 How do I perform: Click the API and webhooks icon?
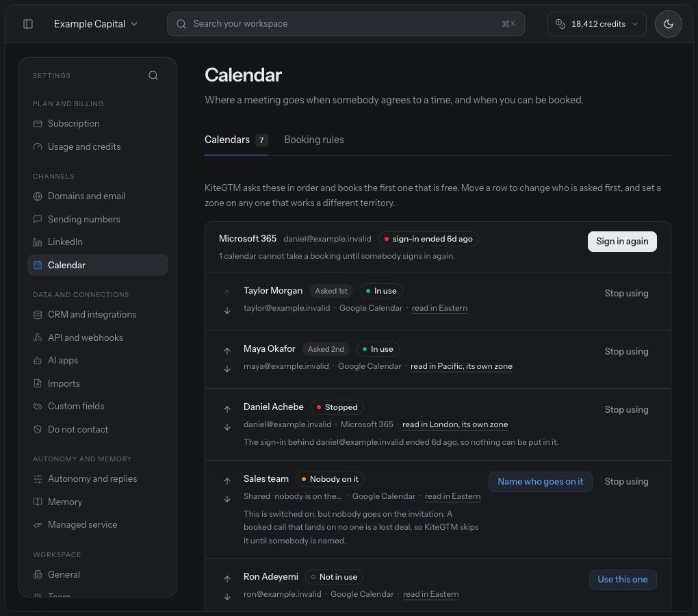pos(38,337)
